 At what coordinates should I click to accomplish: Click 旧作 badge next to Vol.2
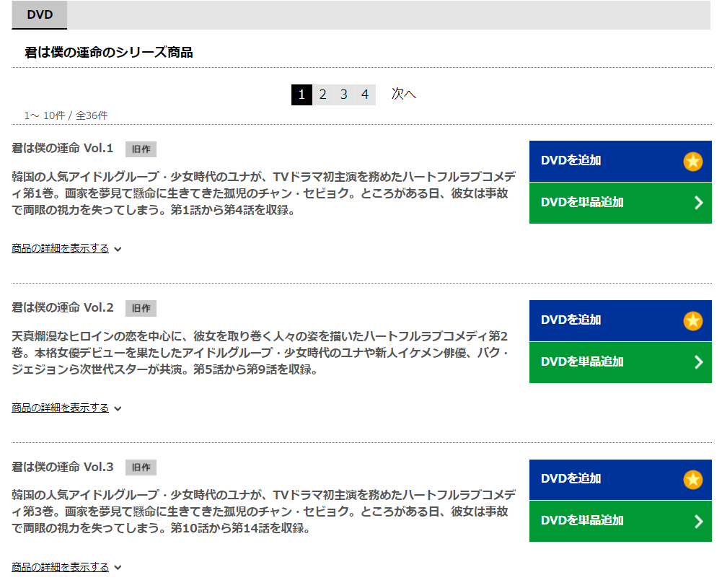click(141, 309)
